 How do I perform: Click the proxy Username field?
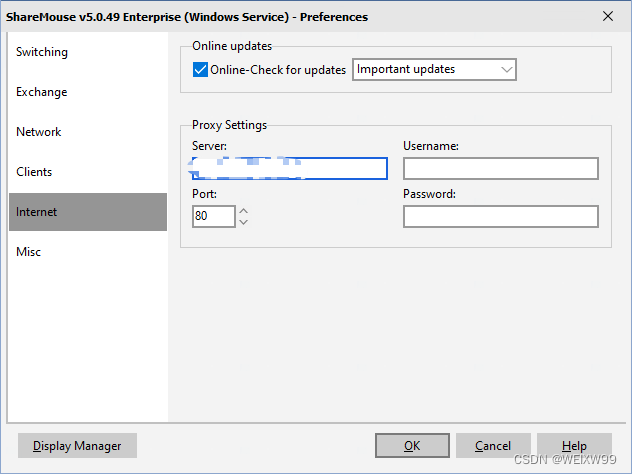pos(501,168)
